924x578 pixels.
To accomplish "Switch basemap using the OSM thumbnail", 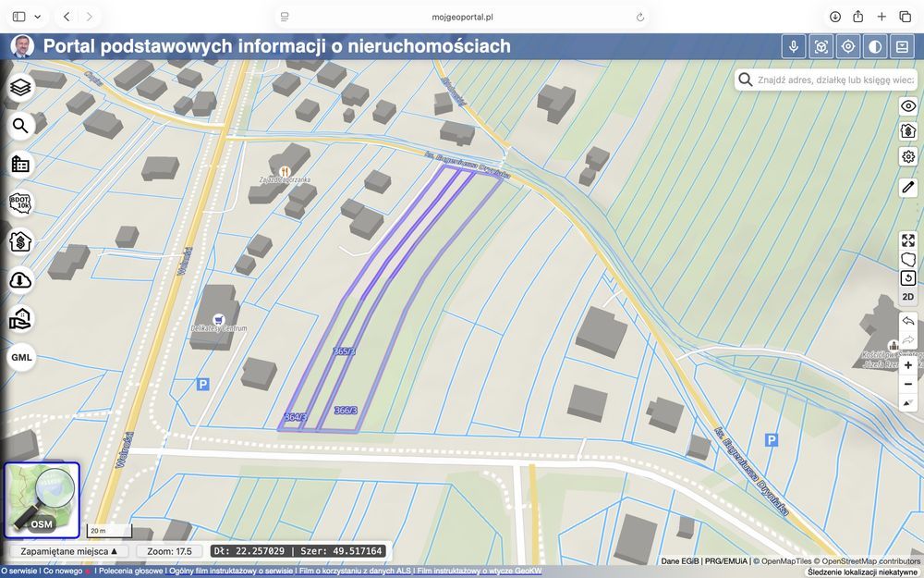I will point(42,500).
